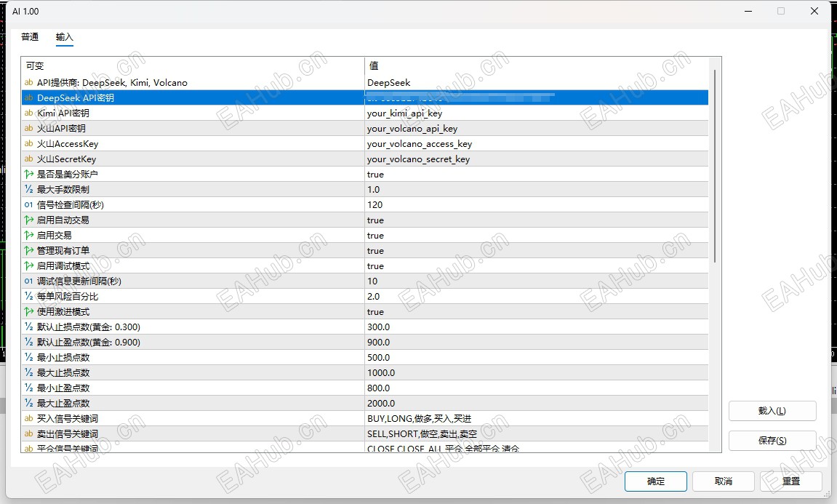The image size is (837, 504).
Task: Click the 120 signal interval value
Action: [375, 205]
